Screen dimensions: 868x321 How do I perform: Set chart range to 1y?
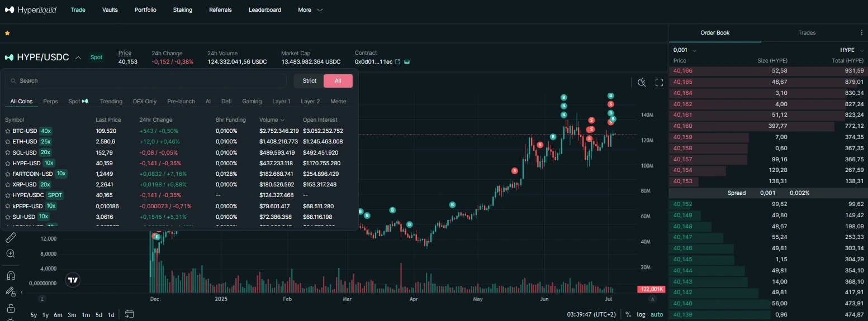tap(45, 315)
